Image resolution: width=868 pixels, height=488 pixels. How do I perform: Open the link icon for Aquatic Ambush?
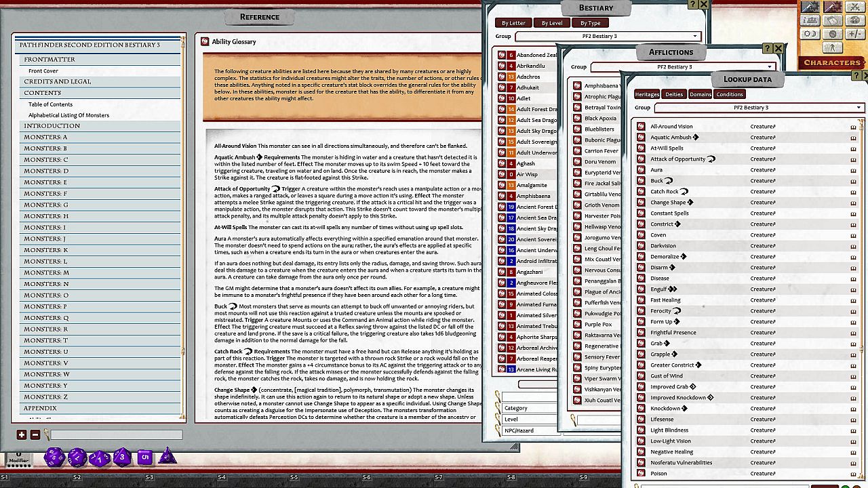[x=641, y=137]
